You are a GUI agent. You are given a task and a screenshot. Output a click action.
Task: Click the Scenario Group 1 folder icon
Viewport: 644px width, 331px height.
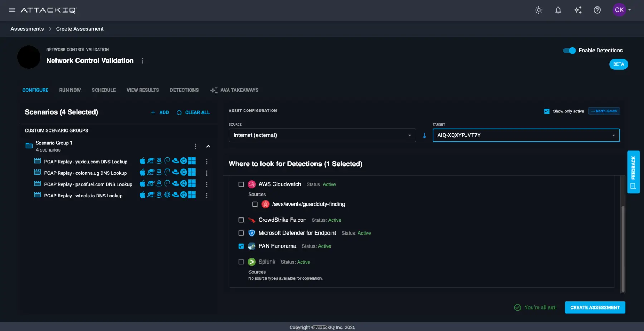[29, 145]
